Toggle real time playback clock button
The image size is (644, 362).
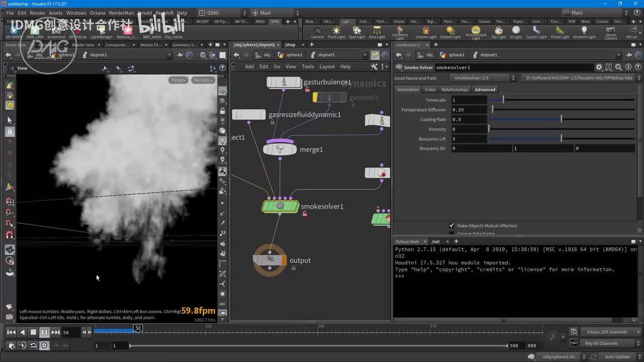click(x=45, y=345)
